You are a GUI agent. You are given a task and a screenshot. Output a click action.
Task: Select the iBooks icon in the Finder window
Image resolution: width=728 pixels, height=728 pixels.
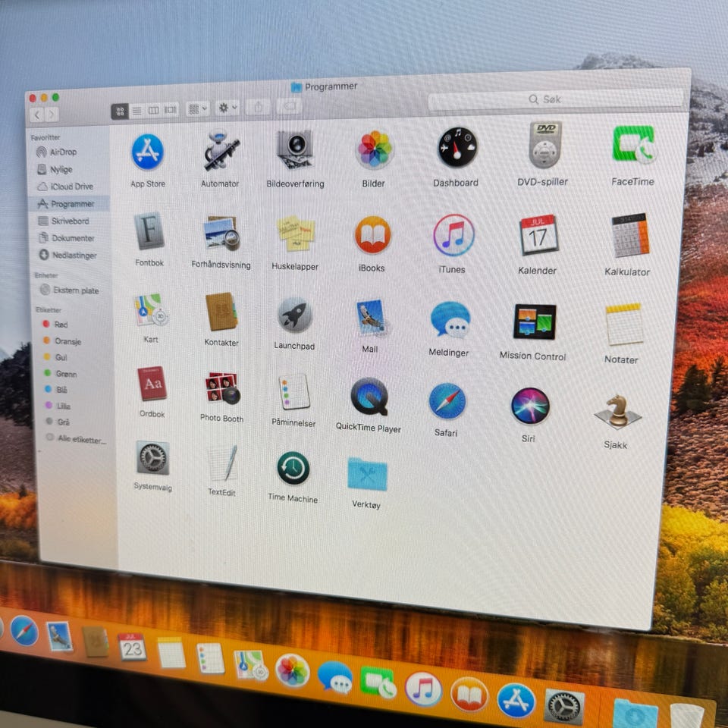point(373,234)
